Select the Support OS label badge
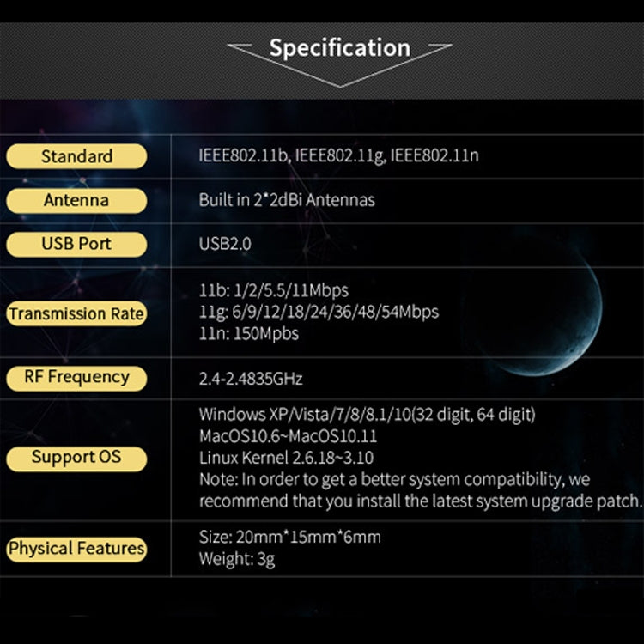 point(76,457)
